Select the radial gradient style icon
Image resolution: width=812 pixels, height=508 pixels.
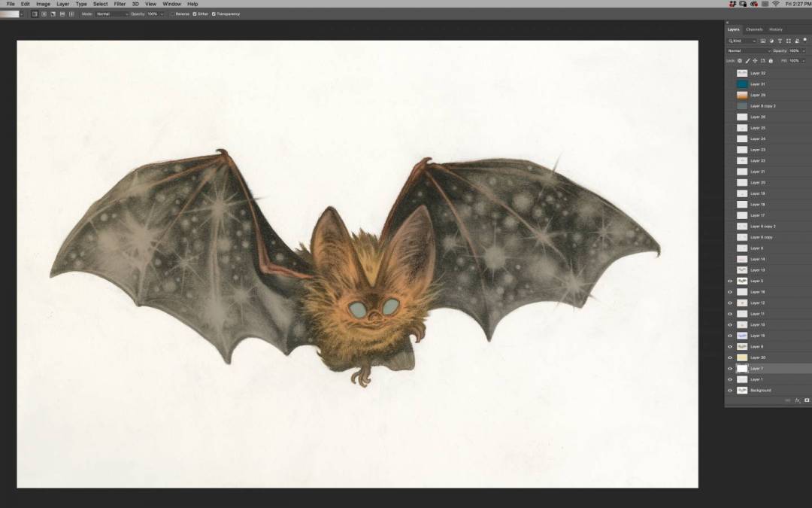(44, 14)
